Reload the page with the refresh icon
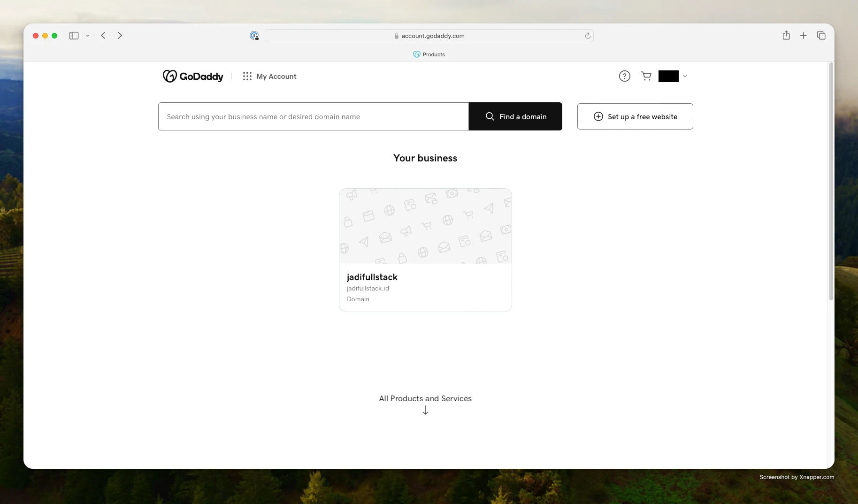The image size is (858, 504). tap(587, 36)
